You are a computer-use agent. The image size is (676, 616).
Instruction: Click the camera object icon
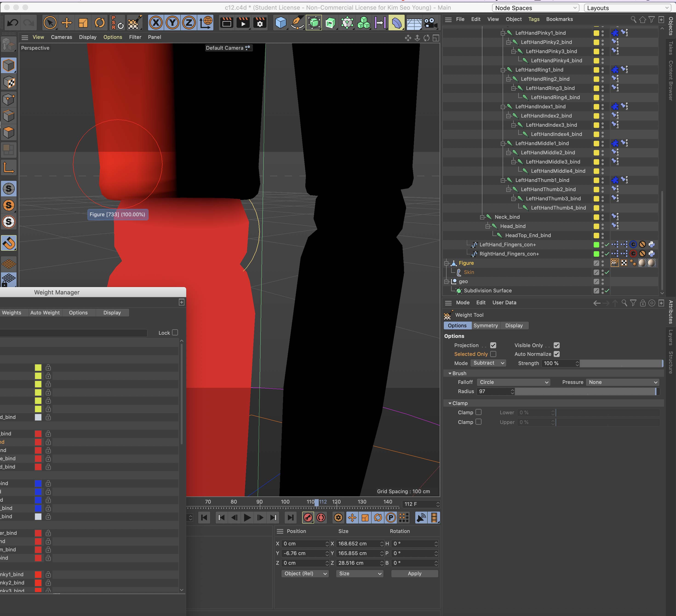tap(430, 23)
